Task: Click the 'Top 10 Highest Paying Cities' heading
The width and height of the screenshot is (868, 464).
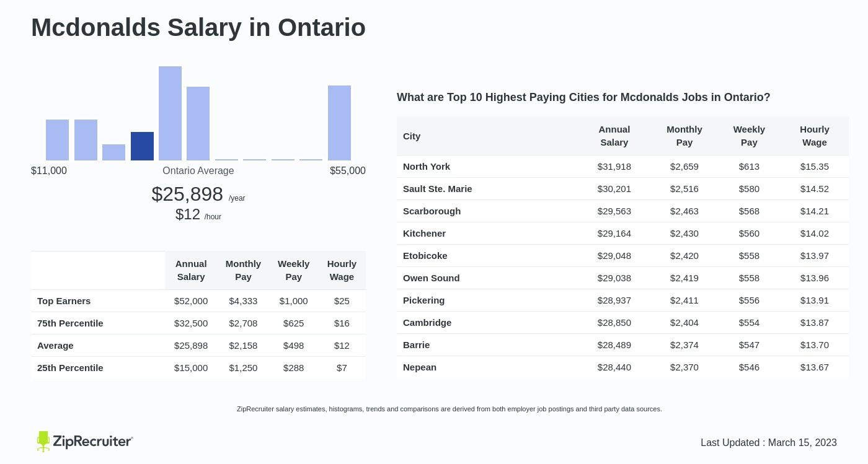Action: point(583,97)
